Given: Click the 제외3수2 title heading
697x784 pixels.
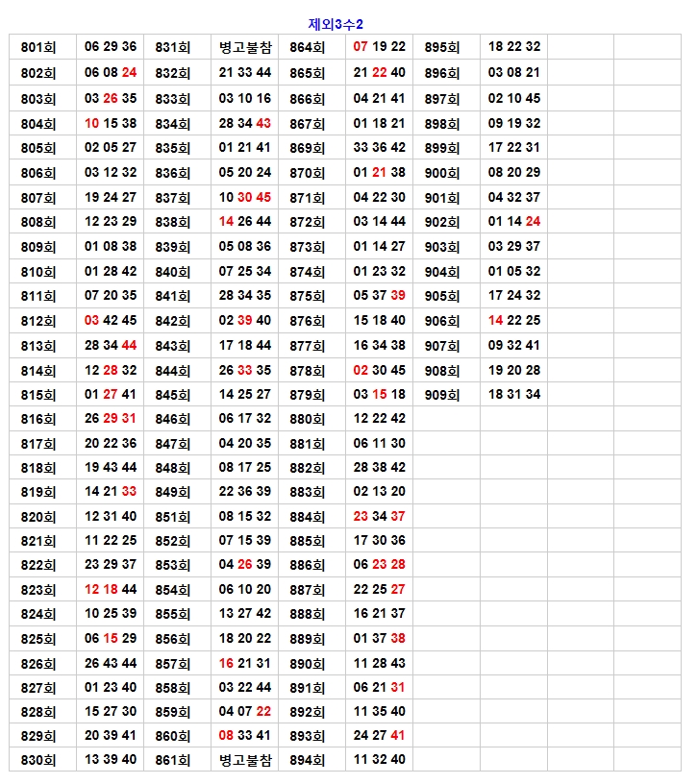Looking at the screenshot, I should [336, 23].
